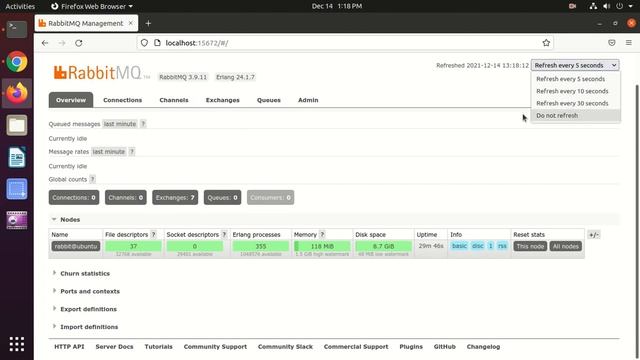Show Applications grid in the dock

pyautogui.click(x=17, y=344)
